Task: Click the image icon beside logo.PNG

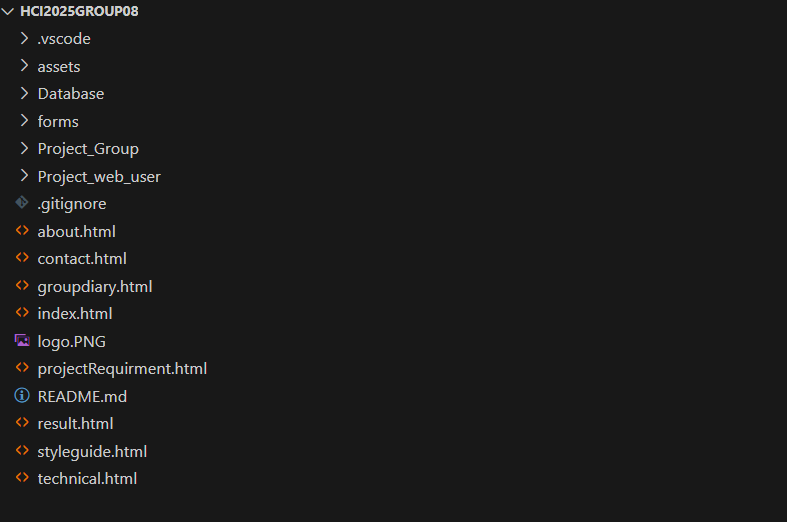Action: point(22,341)
